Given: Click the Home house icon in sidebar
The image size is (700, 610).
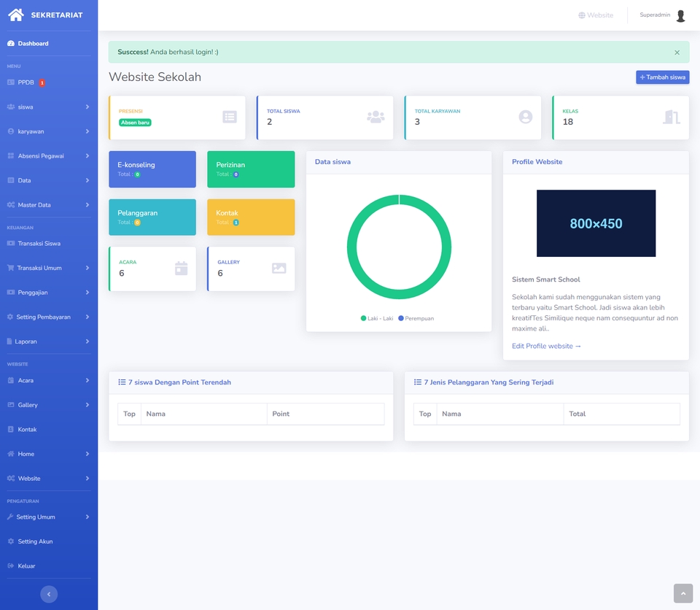Looking at the screenshot, I should [11, 454].
